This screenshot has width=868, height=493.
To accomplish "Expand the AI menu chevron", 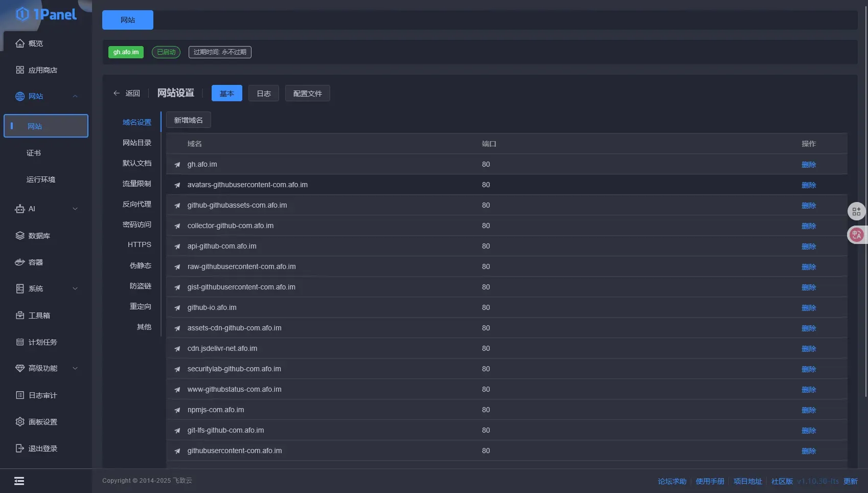I will pyautogui.click(x=75, y=209).
